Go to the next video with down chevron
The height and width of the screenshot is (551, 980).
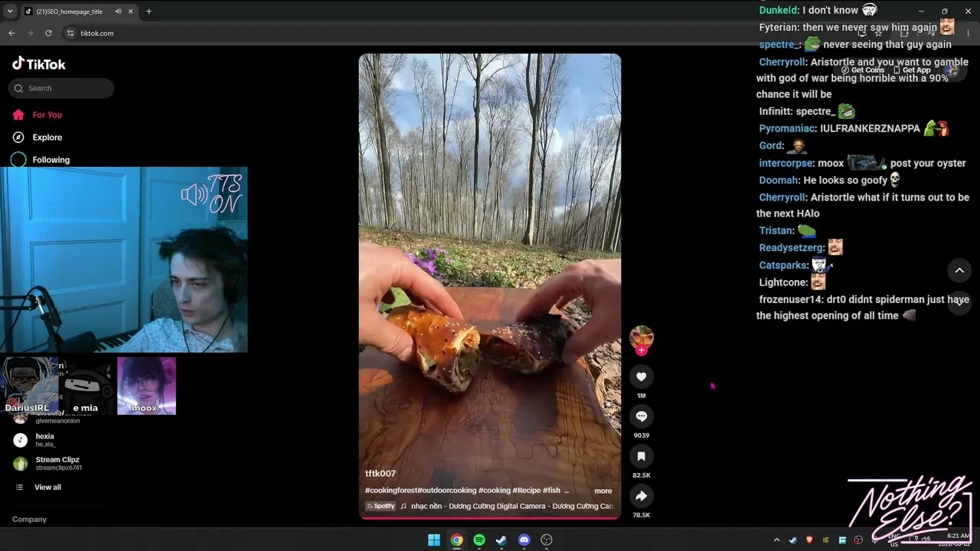pyautogui.click(x=959, y=302)
